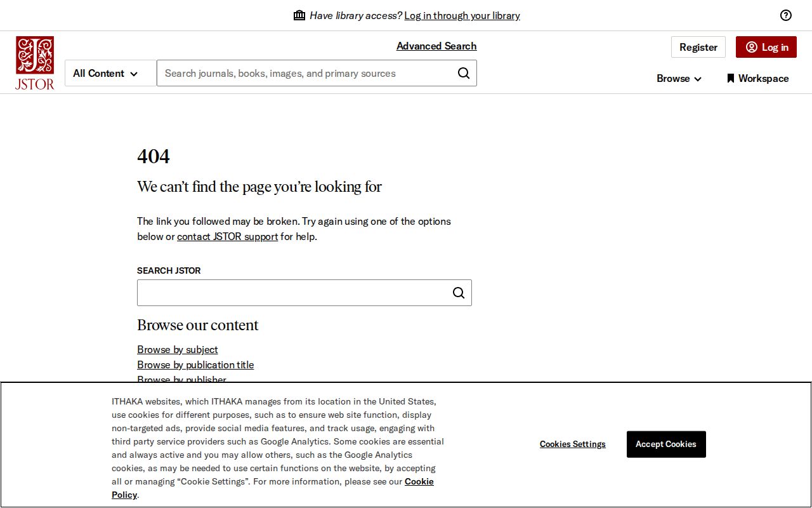Select the Browse menu item
The image size is (812, 508).
(x=674, y=78)
